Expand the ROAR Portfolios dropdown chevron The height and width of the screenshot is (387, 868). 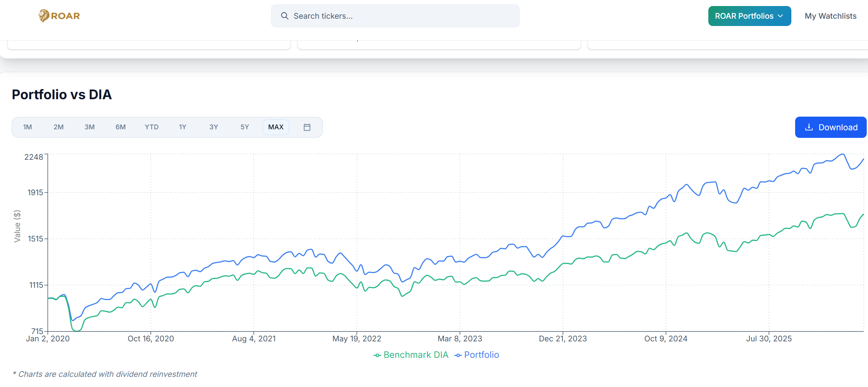click(x=780, y=16)
